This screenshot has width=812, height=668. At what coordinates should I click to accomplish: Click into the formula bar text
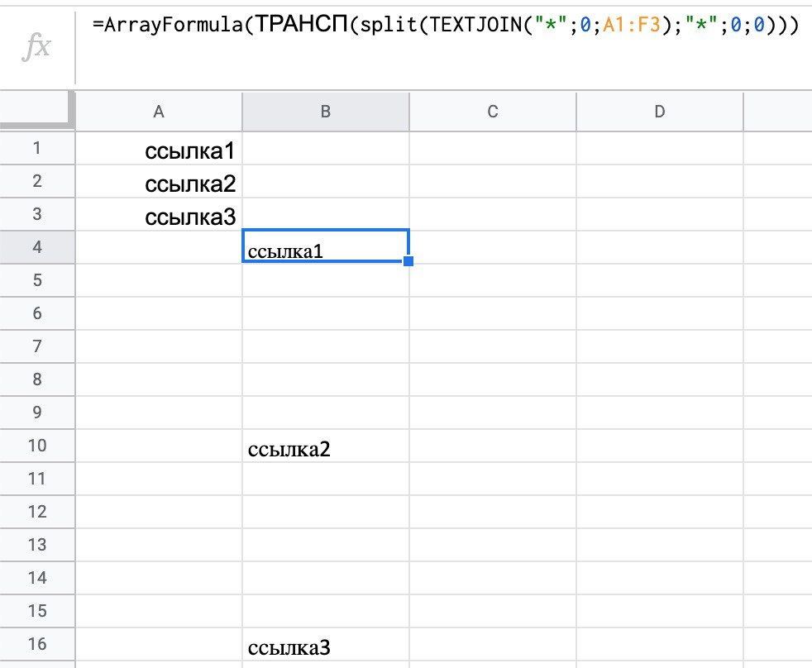pyautogui.click(x=446, y=24)
